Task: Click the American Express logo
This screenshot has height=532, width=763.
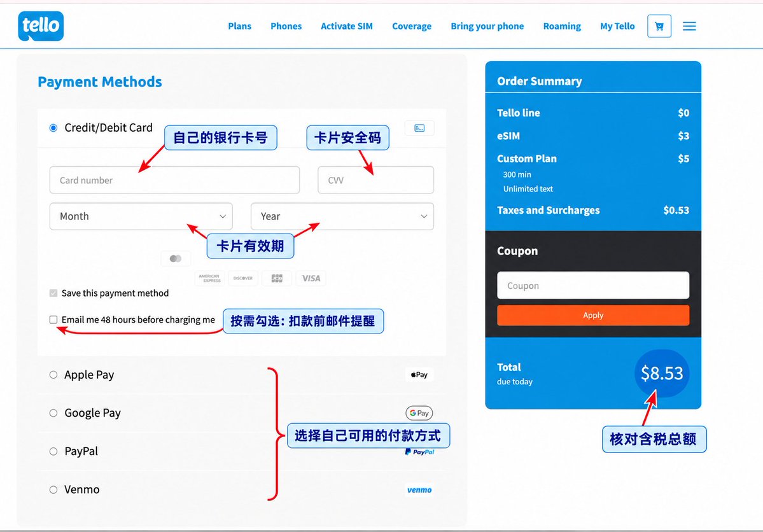Action: pos(210,279)
